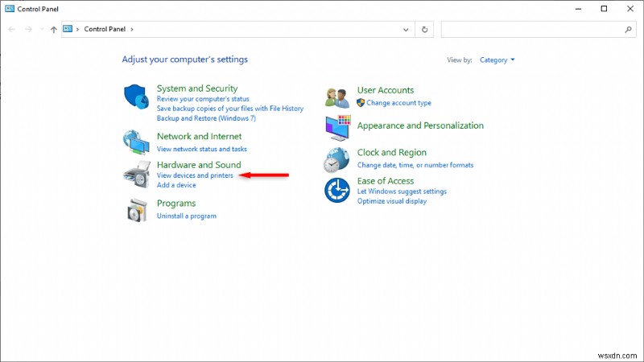
Task: Minimize the Control Panel window
Action: tap(578, 9)
